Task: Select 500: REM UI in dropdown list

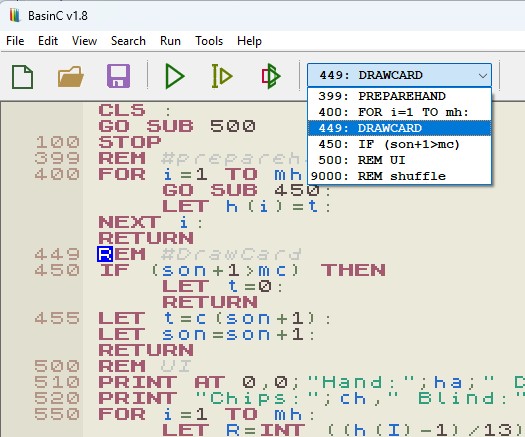Action: click(x=399, y=160)
